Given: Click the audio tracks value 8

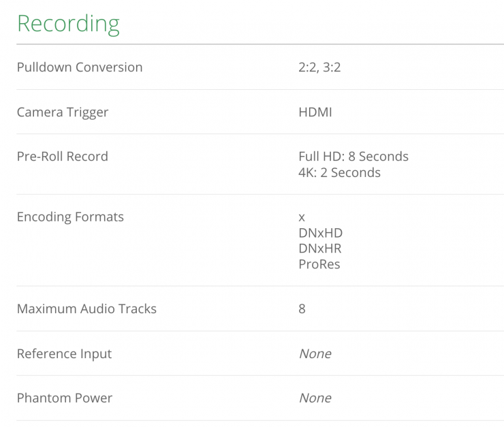Looking at the screenshot, I should point(302,309).
